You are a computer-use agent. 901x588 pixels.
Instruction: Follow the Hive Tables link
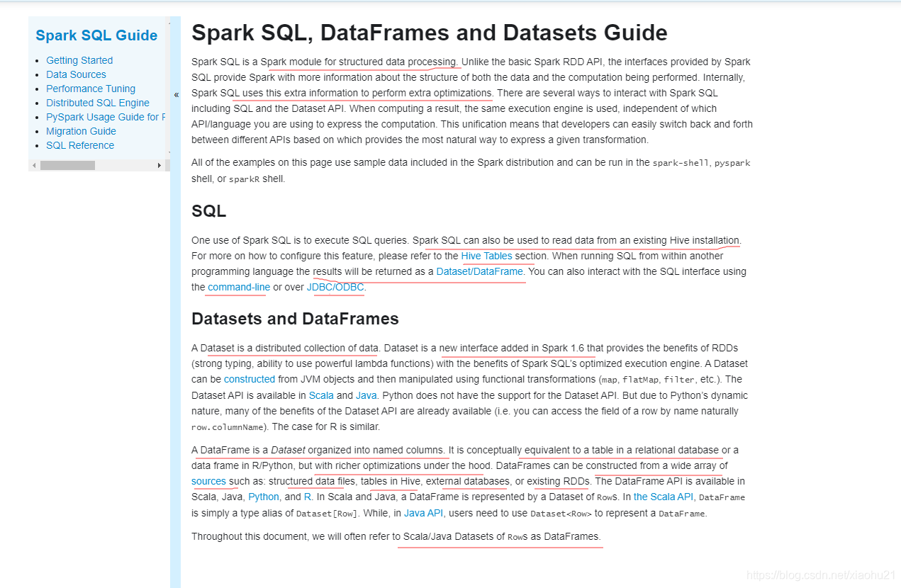point(486,256)
